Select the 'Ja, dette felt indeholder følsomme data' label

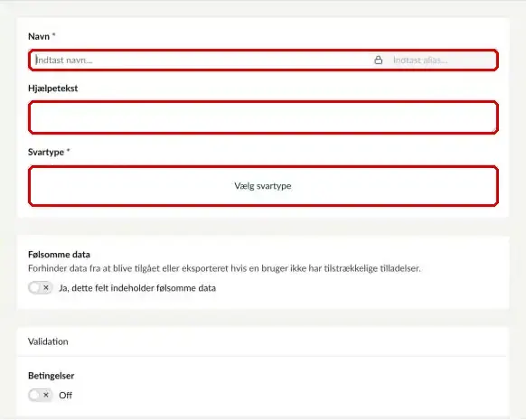(137, 288)
